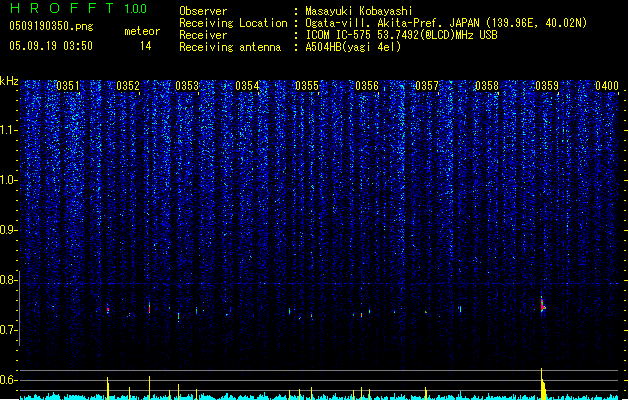The height and width of the screenshot is (400, 629).
Task: Click the 1.1 kHz axis label
Action: (x=8, y=130)
